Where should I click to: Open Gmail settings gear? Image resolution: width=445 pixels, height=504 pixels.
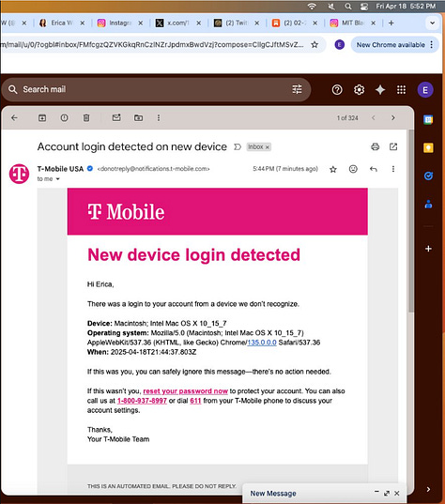pos(359,90)
